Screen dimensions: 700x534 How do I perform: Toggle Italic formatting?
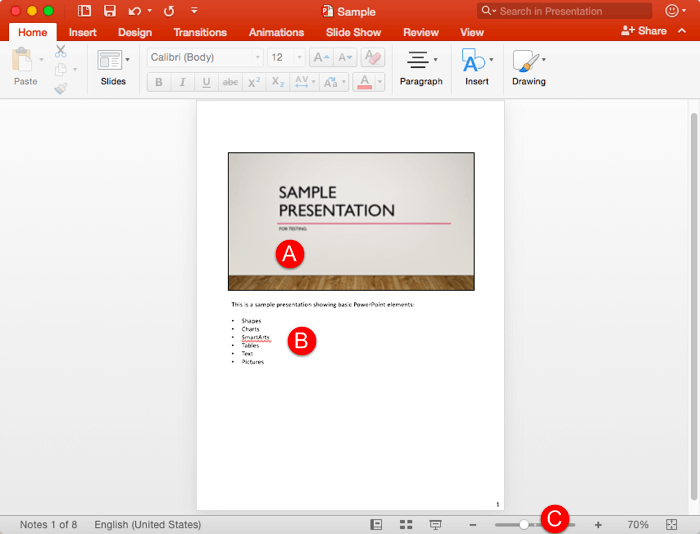[183, 82]
